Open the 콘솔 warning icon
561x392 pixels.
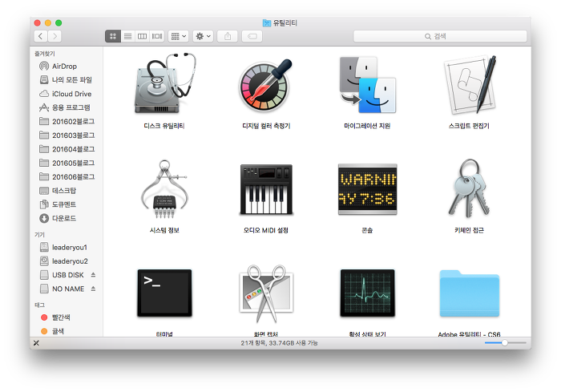[367, 189]
